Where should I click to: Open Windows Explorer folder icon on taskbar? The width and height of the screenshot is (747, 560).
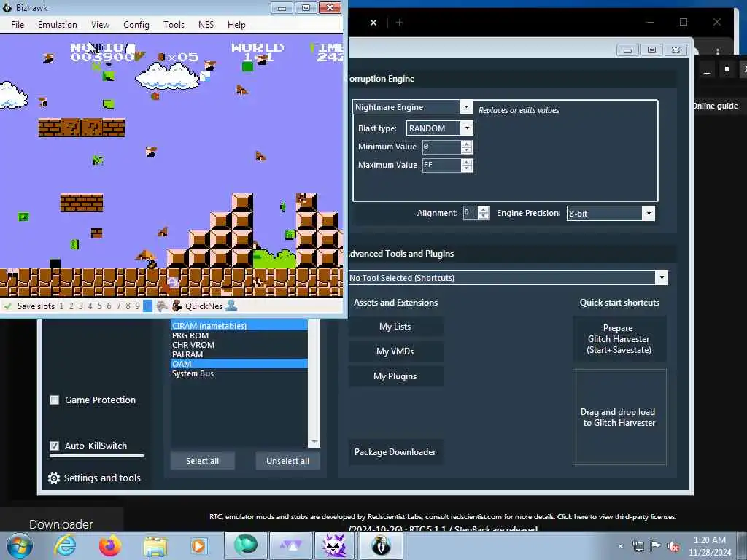[x=155, y=546]
